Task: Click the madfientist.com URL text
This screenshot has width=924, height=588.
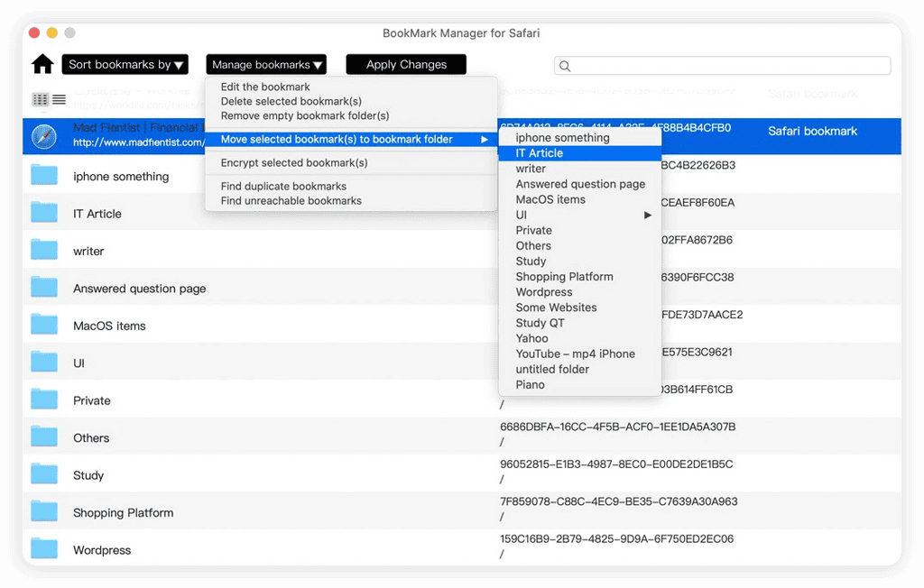Action: (x=139, y=142)
